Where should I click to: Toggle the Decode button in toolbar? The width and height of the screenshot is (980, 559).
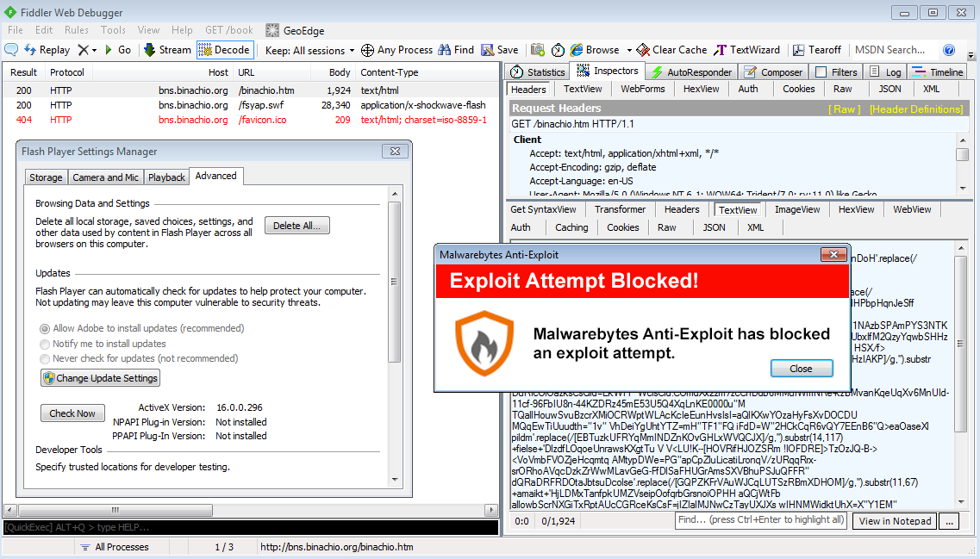point(205,50)
